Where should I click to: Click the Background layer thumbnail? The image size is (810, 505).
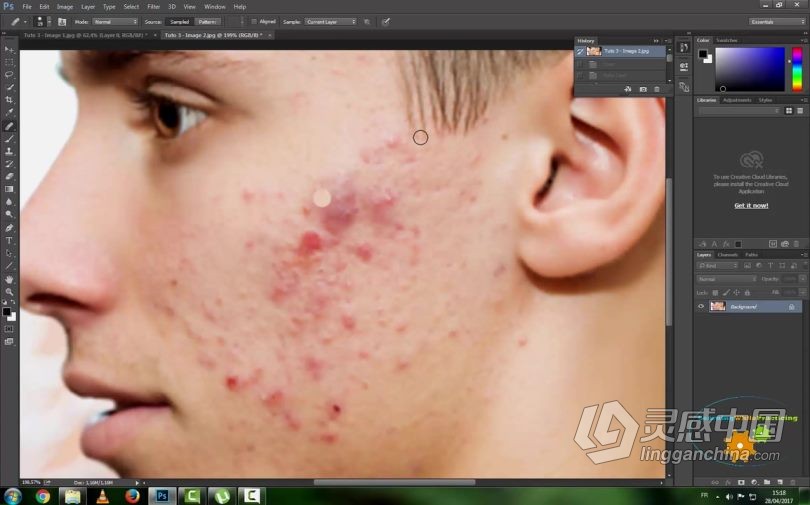tap(718, 307)
